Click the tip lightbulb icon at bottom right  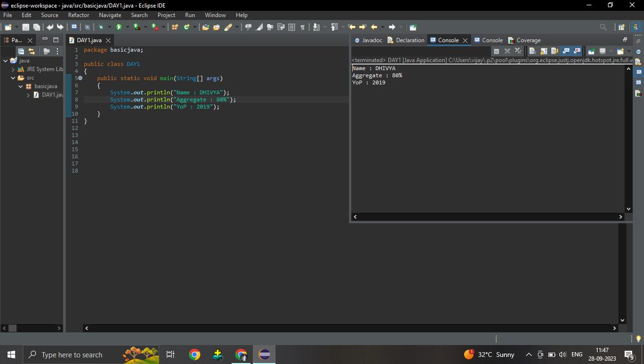pyautogui.click(x=638, y=338)
